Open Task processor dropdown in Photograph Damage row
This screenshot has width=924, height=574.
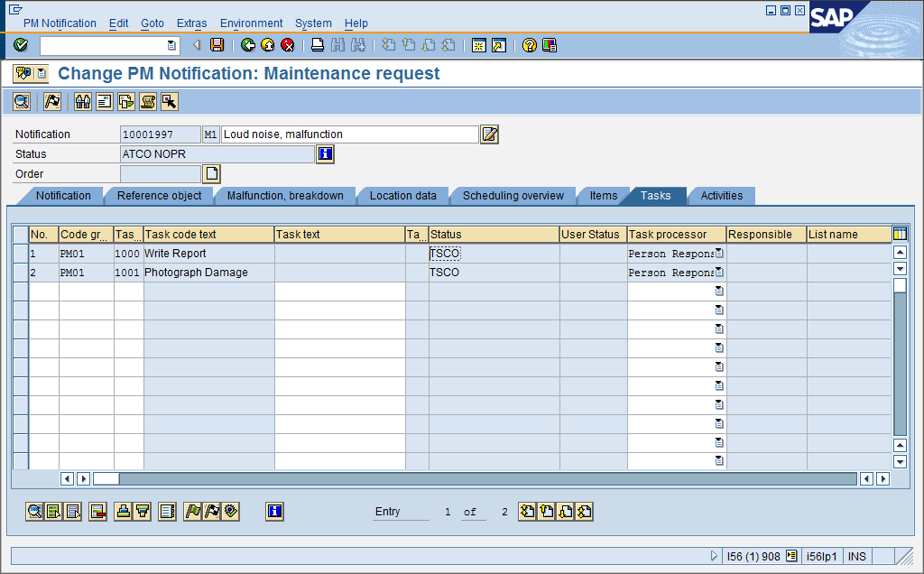click(719, 273)
